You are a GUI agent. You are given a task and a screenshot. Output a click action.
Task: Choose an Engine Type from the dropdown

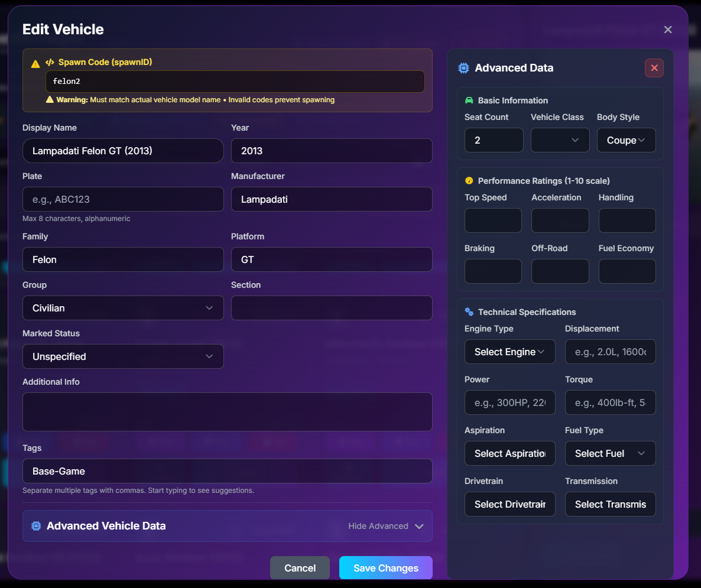pyautogui.click(x=509, y=352)
